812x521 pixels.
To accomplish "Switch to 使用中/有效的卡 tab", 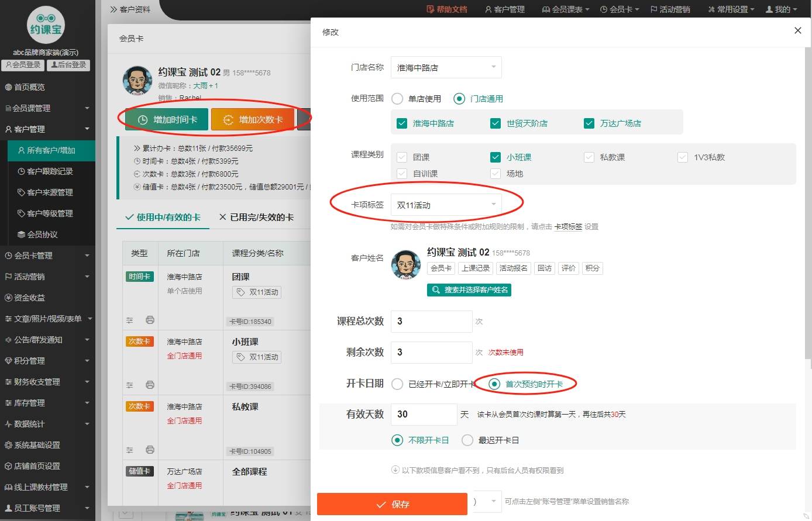I will click(x=163, y=217).
